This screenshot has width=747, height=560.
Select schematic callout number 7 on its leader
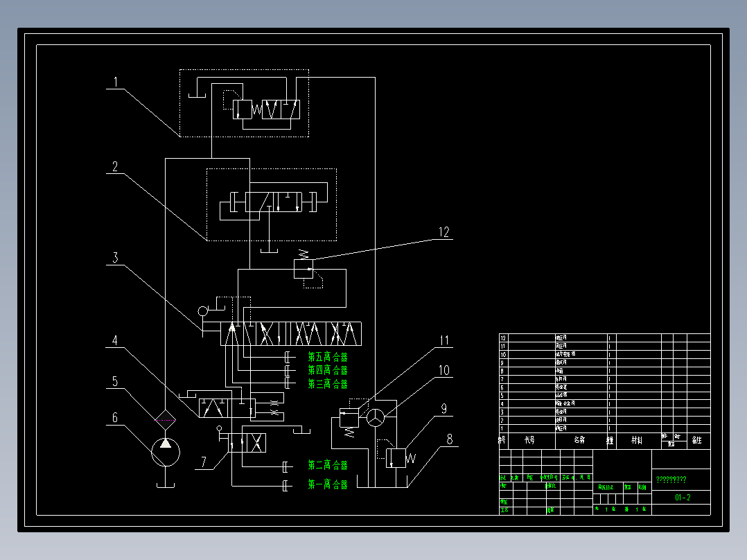204,462
